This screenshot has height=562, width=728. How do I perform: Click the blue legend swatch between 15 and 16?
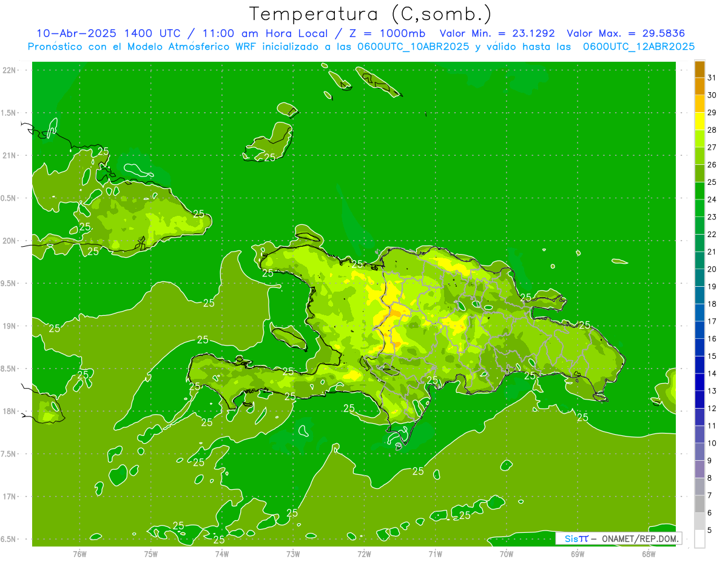[x=699, y=347]
